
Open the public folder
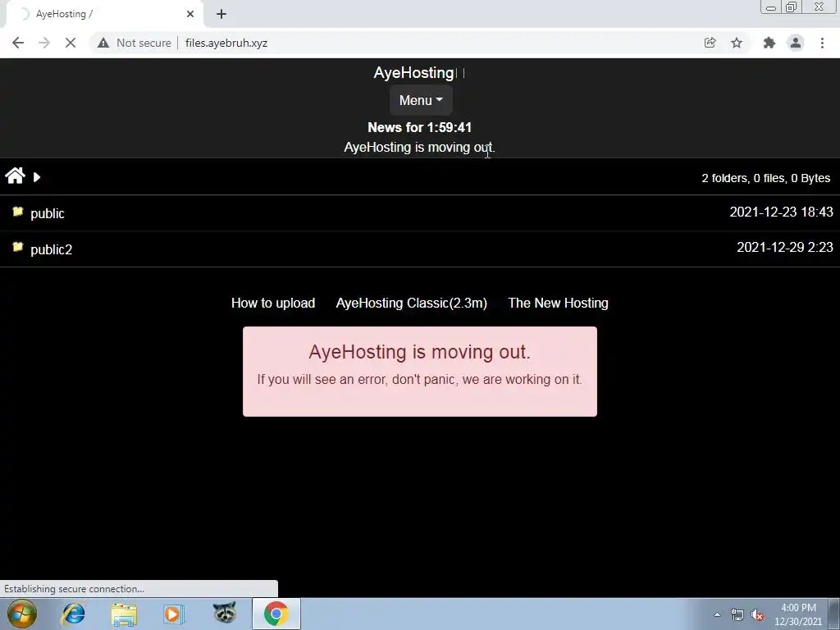[x=47, y=213]
